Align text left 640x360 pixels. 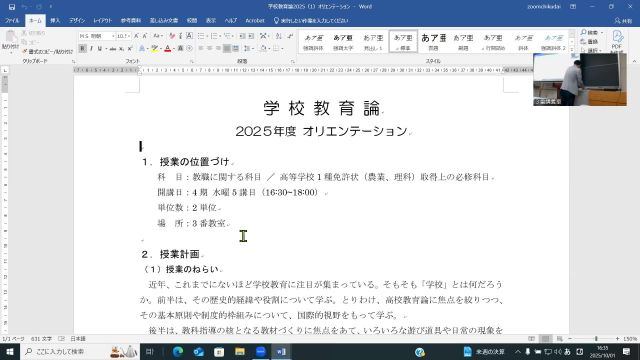pyautogui.click(x=201, y=49)
